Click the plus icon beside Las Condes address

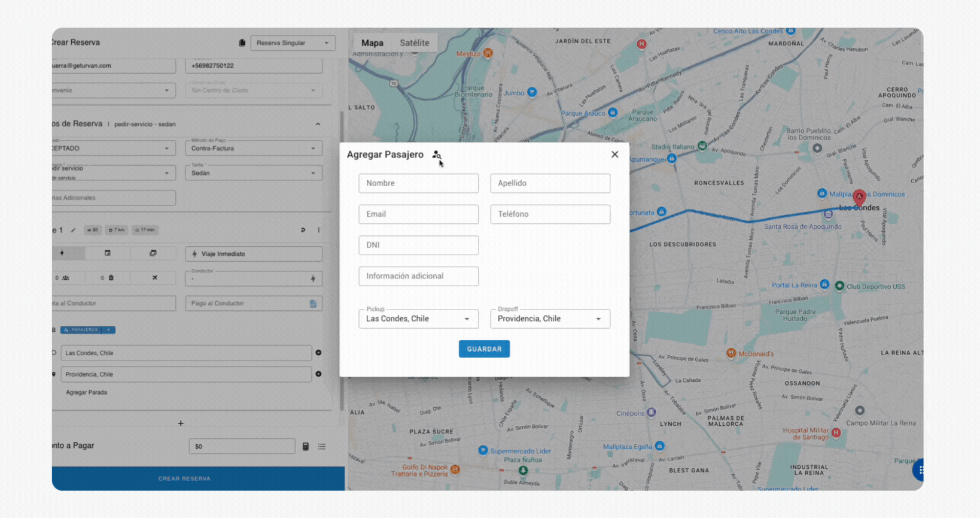click(318, 353)
